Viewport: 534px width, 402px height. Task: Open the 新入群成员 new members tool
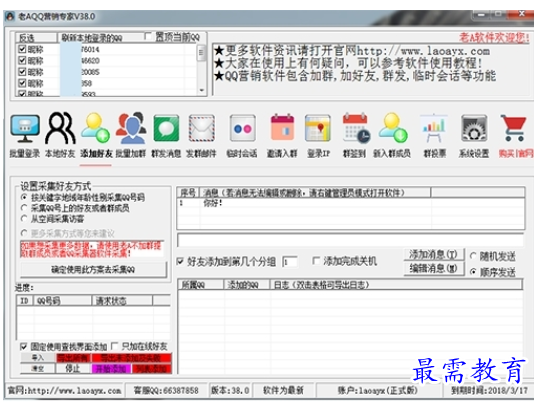pyautogui.click(x=392, y=135)
